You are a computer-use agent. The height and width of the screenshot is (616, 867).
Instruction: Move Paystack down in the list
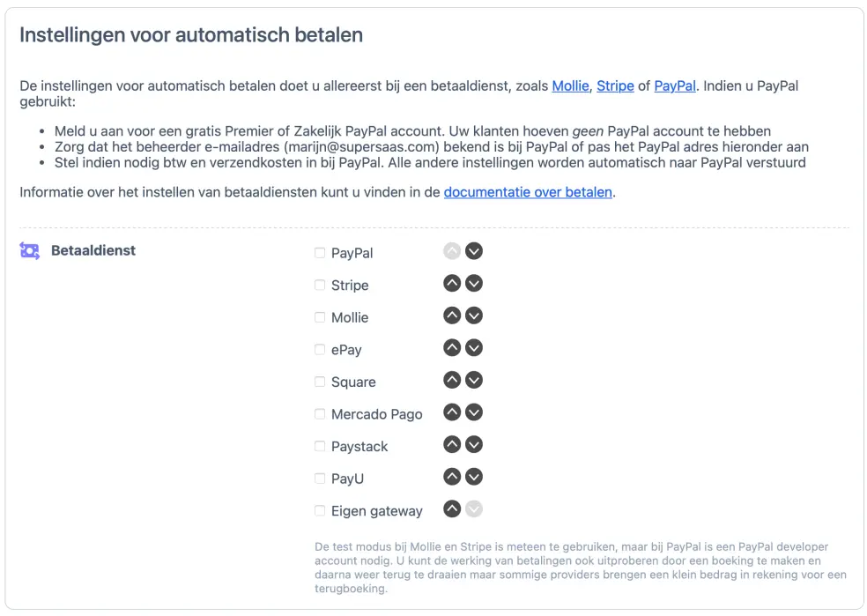pyautogui.click(x=473, y=444)
